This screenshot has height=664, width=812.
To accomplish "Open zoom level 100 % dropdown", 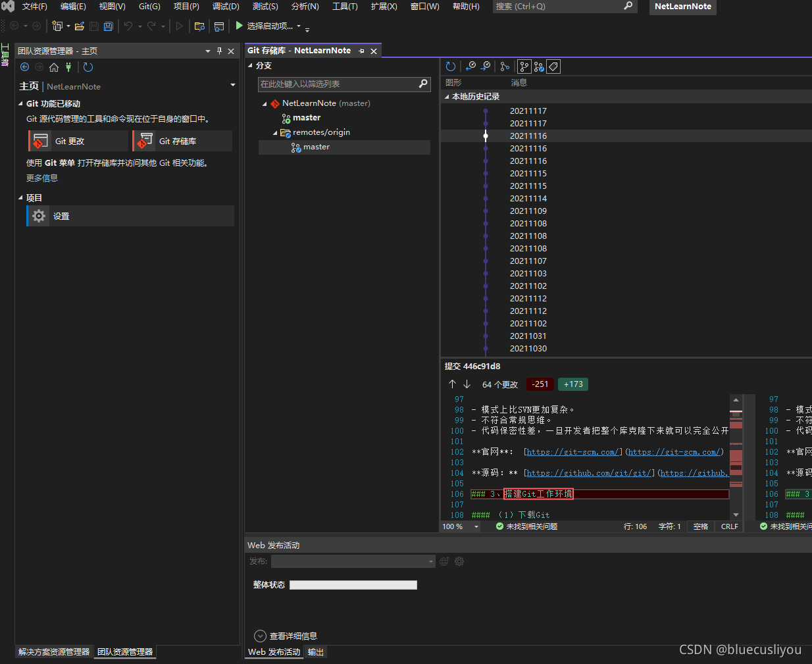I will pyautogui.click(x=476, y=526).
